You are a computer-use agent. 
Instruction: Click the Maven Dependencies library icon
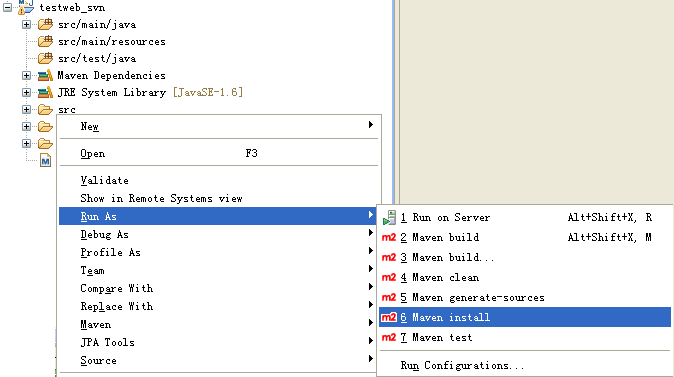click(45, 76)
